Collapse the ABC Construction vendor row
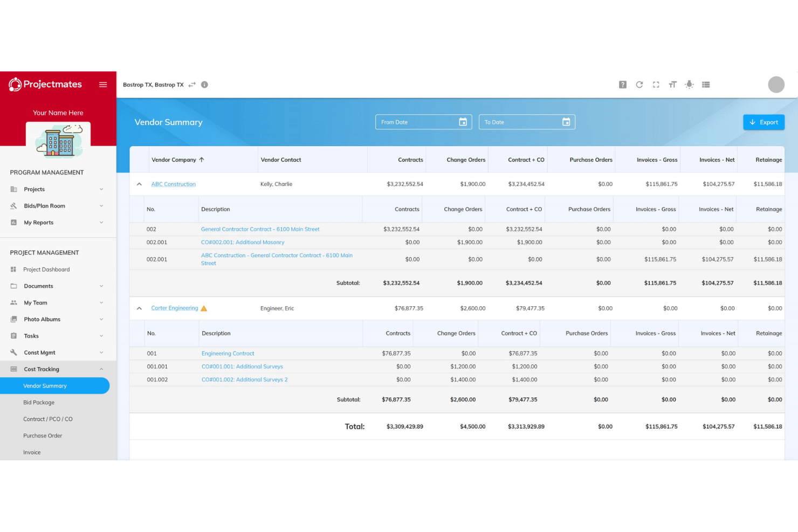 click(139, 184)
